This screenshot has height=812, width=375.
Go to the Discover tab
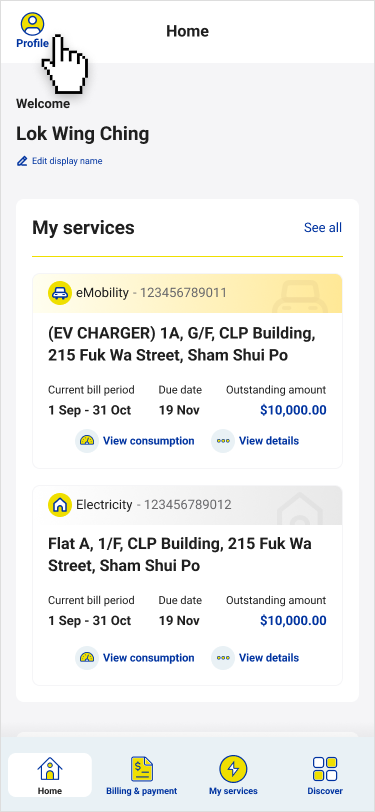(325, 775)
